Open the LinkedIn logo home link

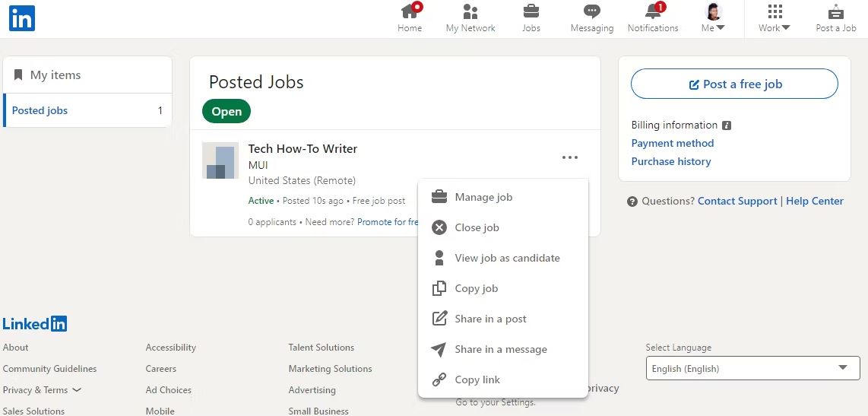pyautogui.click(x=22, y=18)
